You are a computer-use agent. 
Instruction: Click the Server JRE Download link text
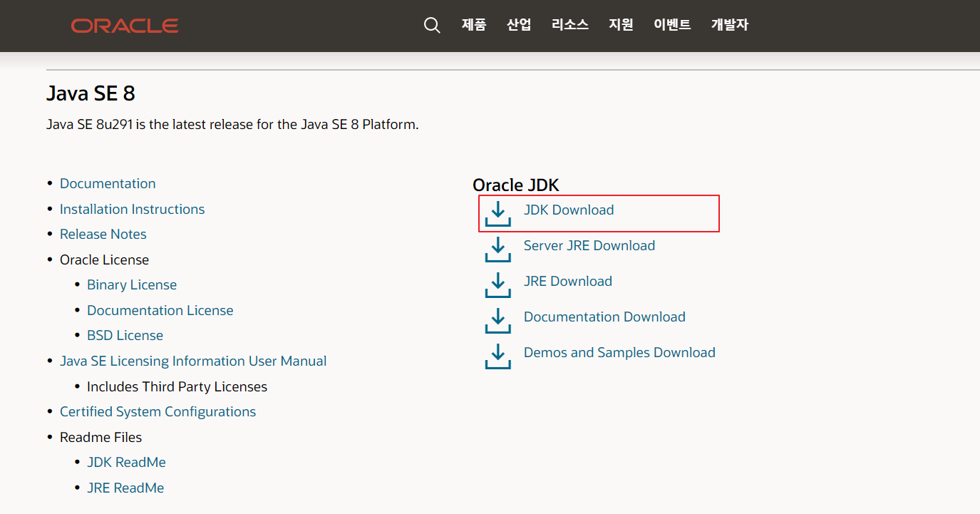589,246
